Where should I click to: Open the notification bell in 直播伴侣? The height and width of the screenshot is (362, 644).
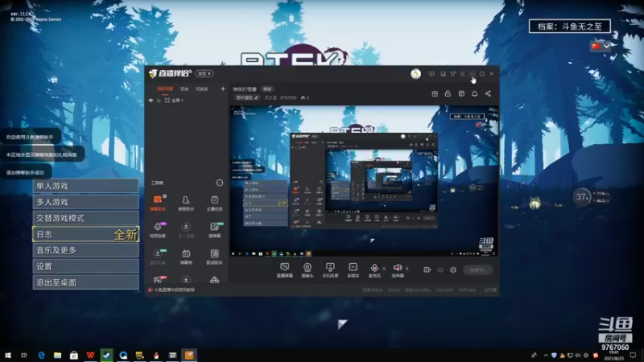[474, 93]
